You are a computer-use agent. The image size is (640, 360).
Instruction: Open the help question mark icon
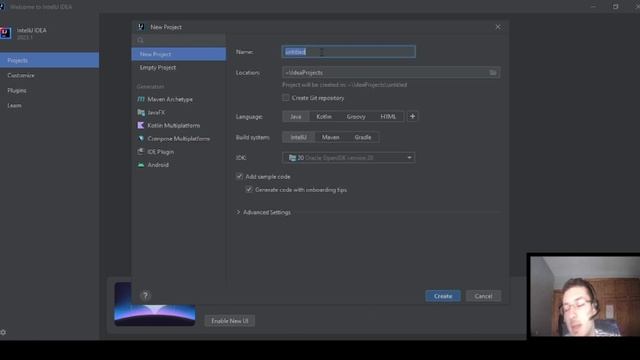145,296
